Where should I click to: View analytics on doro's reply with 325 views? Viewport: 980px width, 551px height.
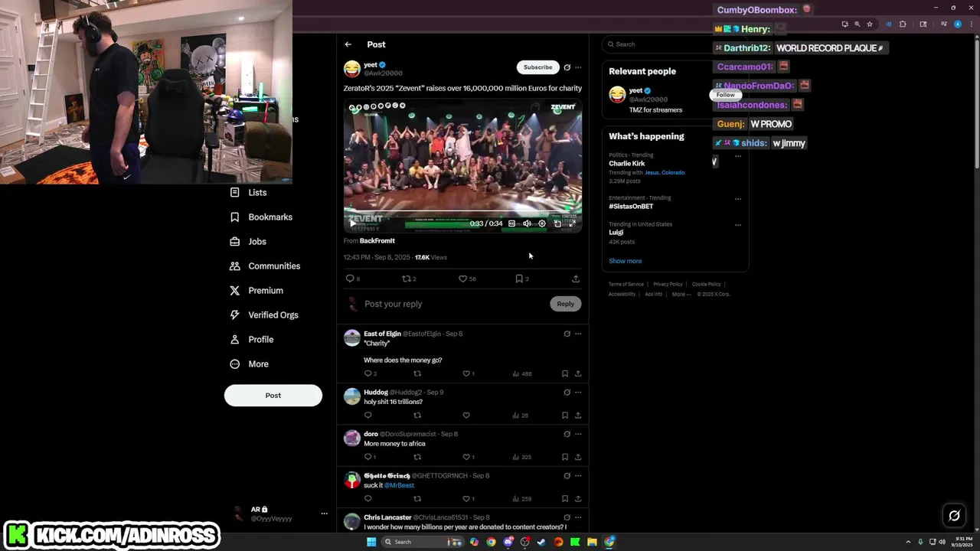click(521, 457)
